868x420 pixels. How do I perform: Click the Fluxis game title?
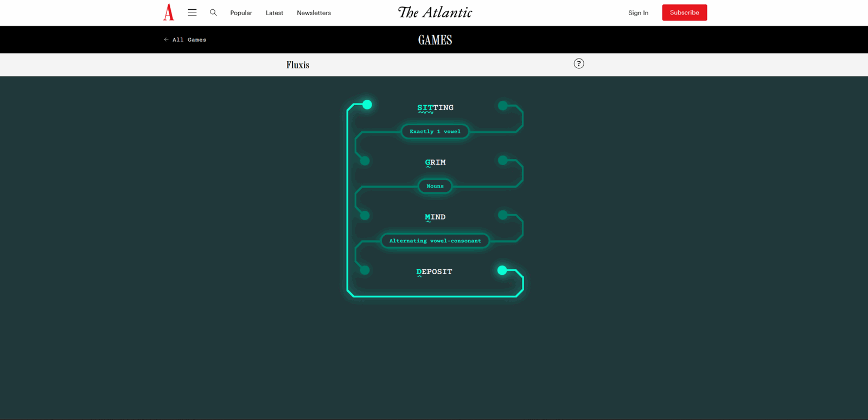298,64
